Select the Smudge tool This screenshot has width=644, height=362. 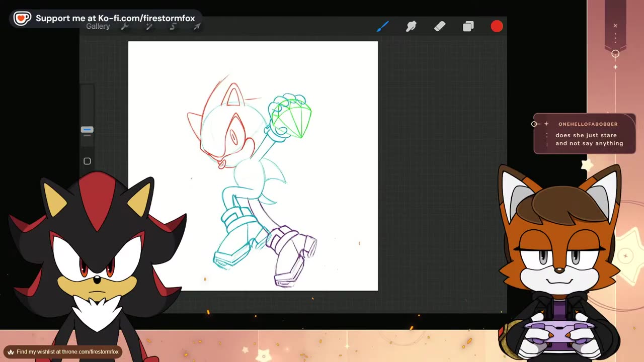click(x=411, y=26)
